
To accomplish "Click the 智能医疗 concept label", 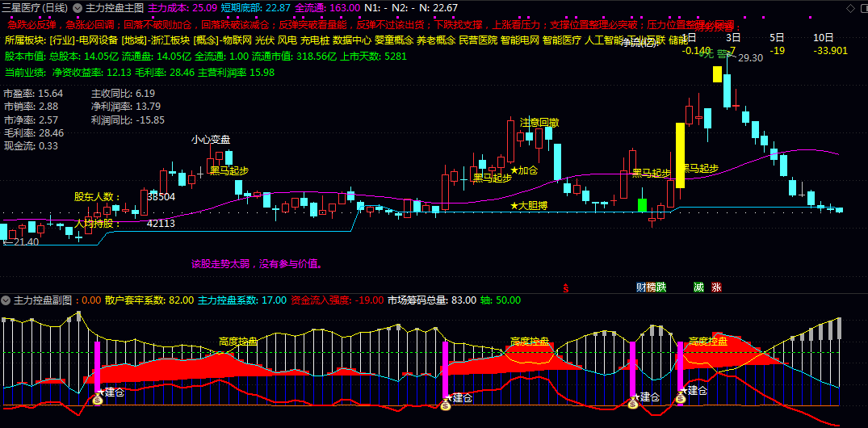I will (x=562, y=40).
